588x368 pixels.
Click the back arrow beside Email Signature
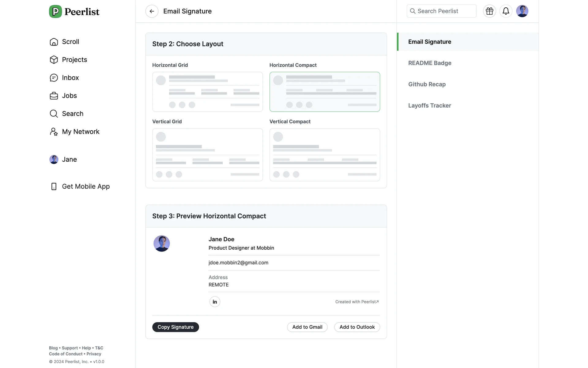click(x=152, y=11)
